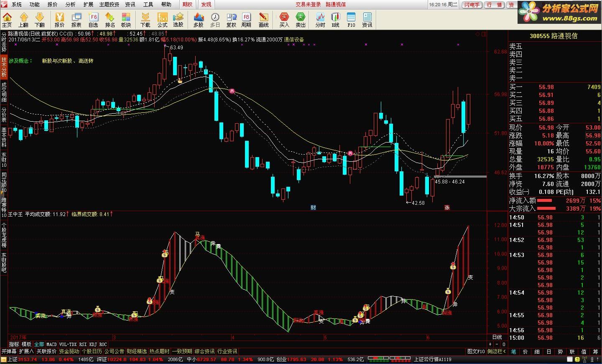Open the 指标 indicator chooser
Screen dimensions: 602x364
(14, 344)
